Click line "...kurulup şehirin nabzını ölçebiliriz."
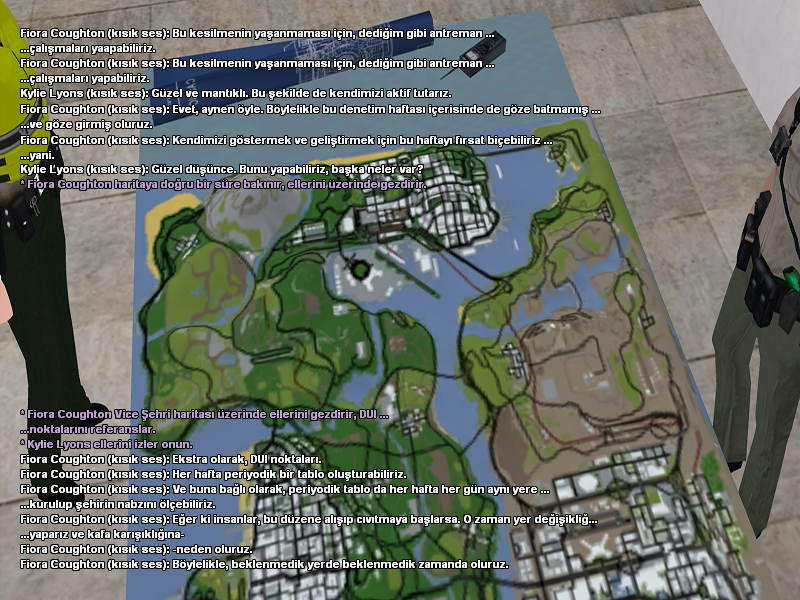 click(x=118, y=504)
